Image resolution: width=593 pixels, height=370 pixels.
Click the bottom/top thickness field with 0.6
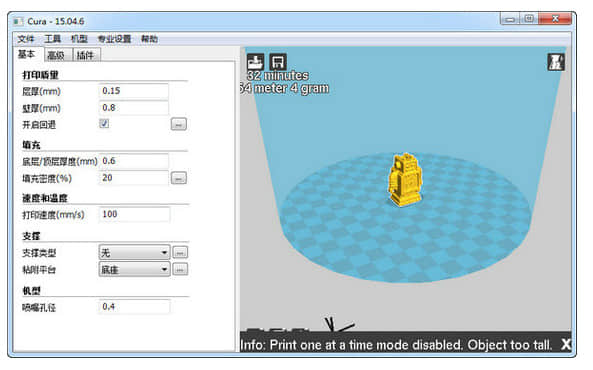134,161
